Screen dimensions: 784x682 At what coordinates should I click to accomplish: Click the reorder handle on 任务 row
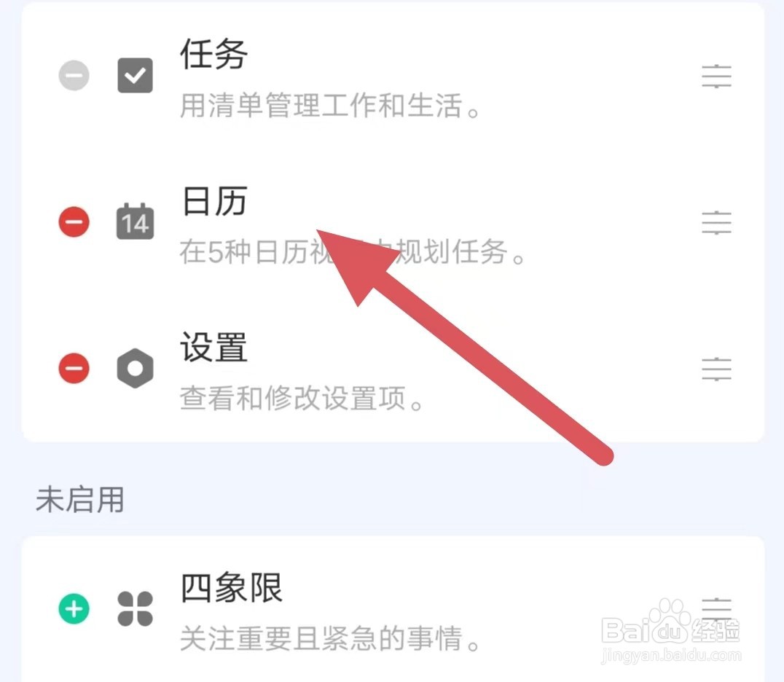(716, 77)
